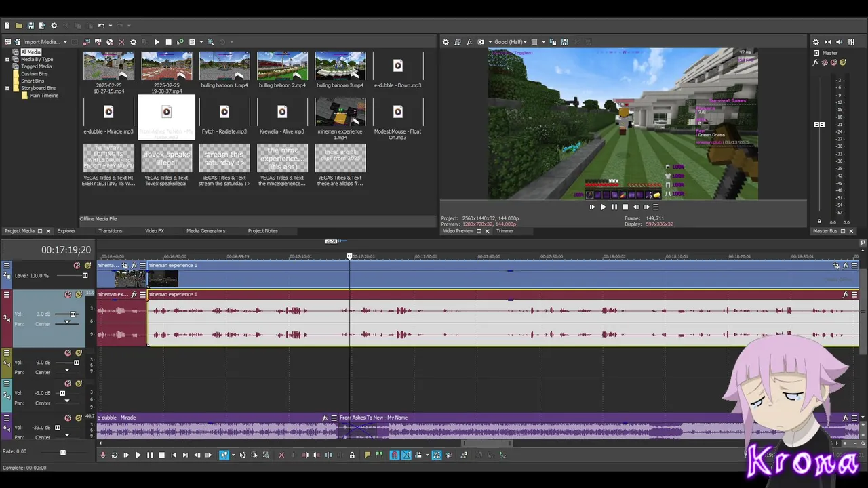Toggle Split Screen View in preview toolbar
The height and width of the screenshot is (488, 868).
[x=481, y=42]
